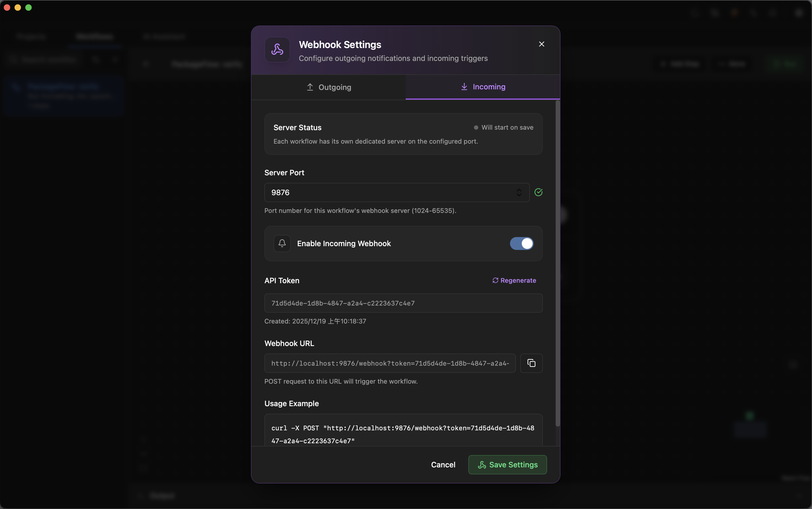The width and height of the screenshot is (812, 509).
Task: Switch to the Outgoing tab
Action: [x=329, y=87]
